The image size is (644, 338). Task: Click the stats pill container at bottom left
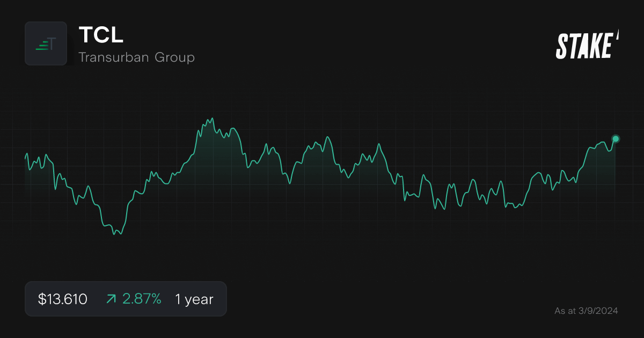pos(126,299)
